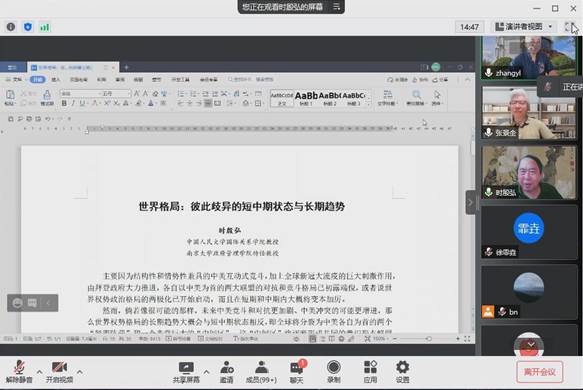Click the blue security shield icon
Viewport: 583px width, 390px height.
28,27
